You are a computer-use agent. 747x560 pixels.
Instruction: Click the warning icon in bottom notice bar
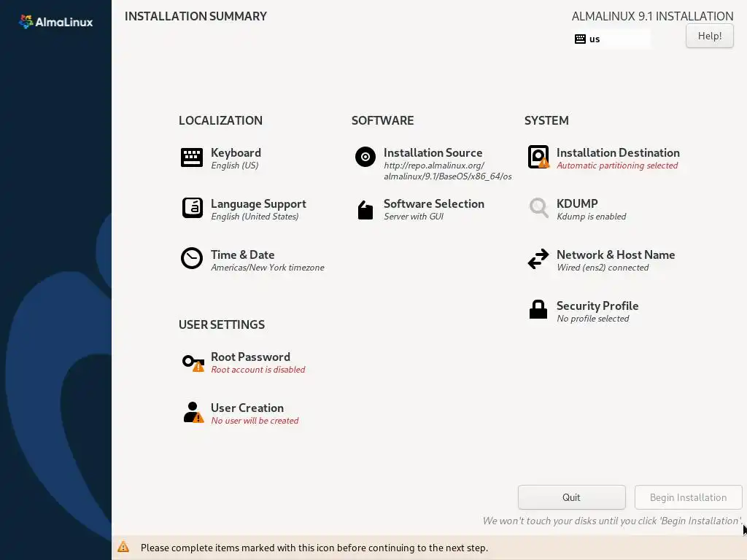pyautogui.click(x=123, y=547)
